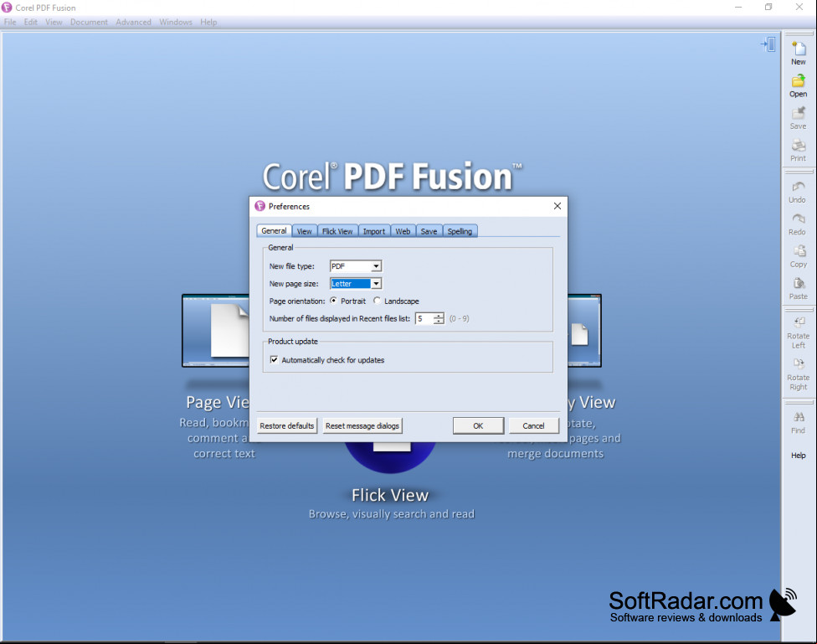Viewport: 817px width, 644px height.
Task: Switch to the General tab
Action: [x=274, y=230]
